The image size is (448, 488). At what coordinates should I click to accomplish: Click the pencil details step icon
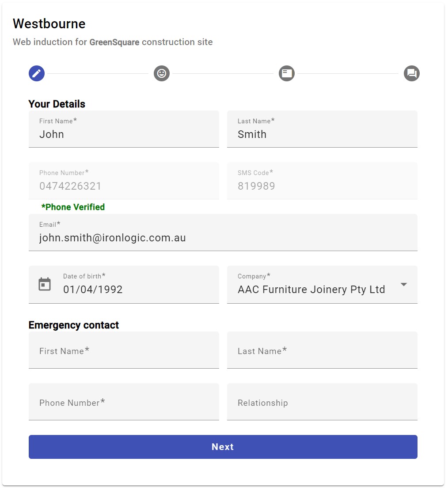pyautogui.click(x=37, y=73)
